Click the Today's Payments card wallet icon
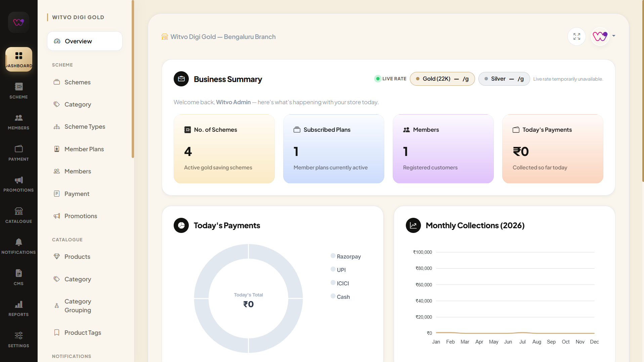The width and height of the screenshot is (644, 362). click(516, 130)
